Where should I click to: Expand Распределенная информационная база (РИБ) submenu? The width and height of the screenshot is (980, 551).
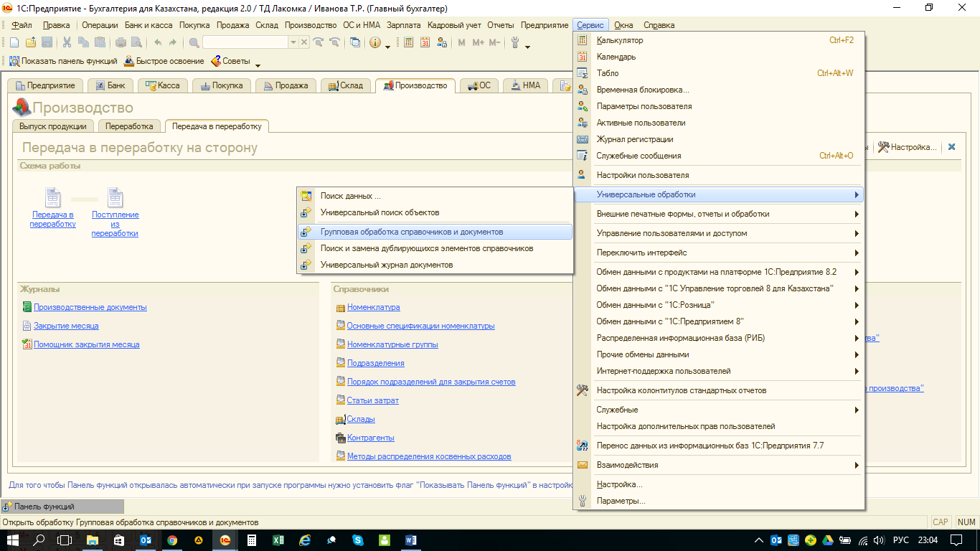tap(718, 338)
